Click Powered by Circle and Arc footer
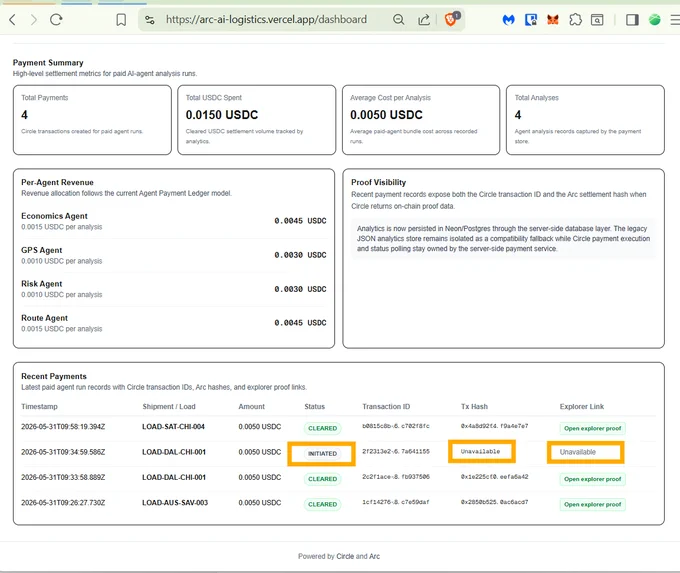 coord(339,556)
